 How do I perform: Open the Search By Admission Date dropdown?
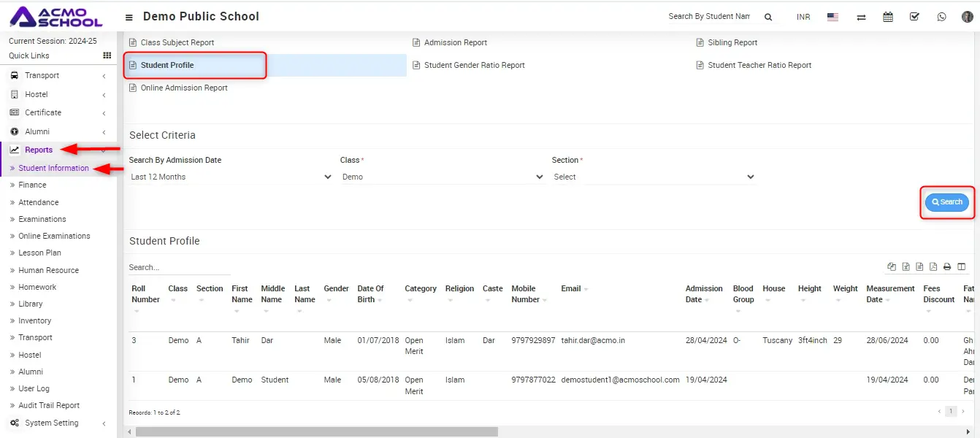231,177
